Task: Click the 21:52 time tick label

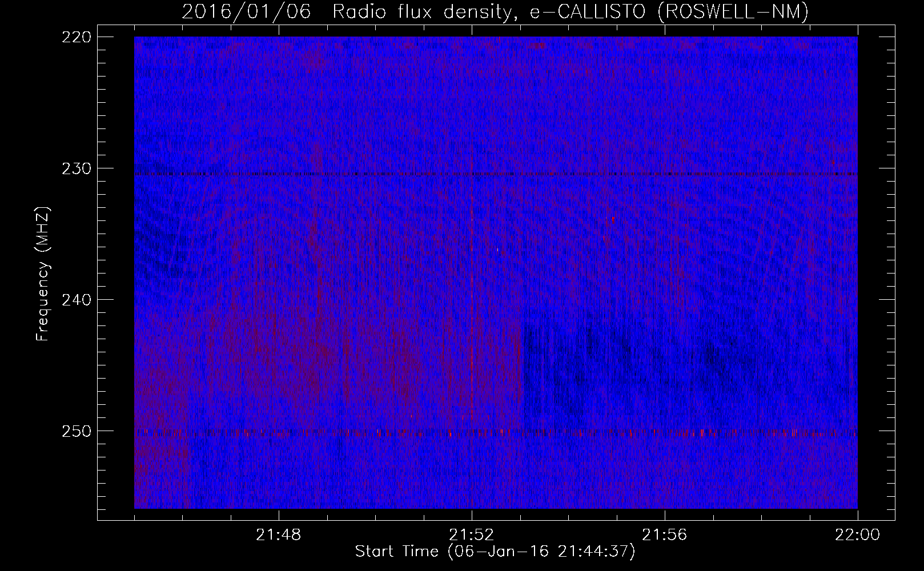Action: click(472, 535)
